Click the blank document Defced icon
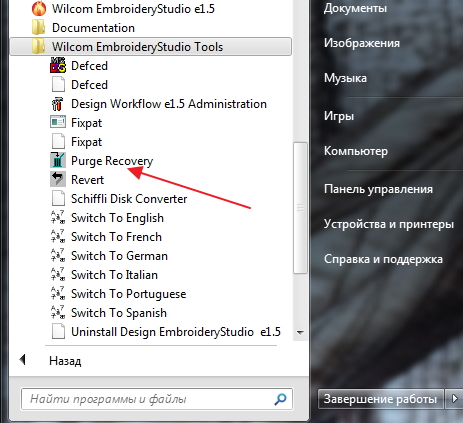The width and height of the screenshot is (463, 423). coord(58,85)
